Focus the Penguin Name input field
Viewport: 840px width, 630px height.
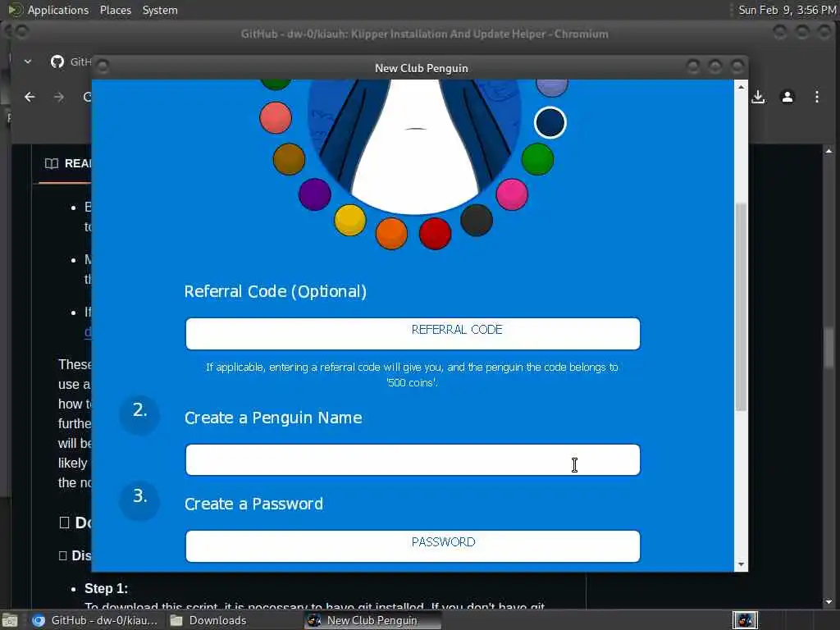(413, 459)
